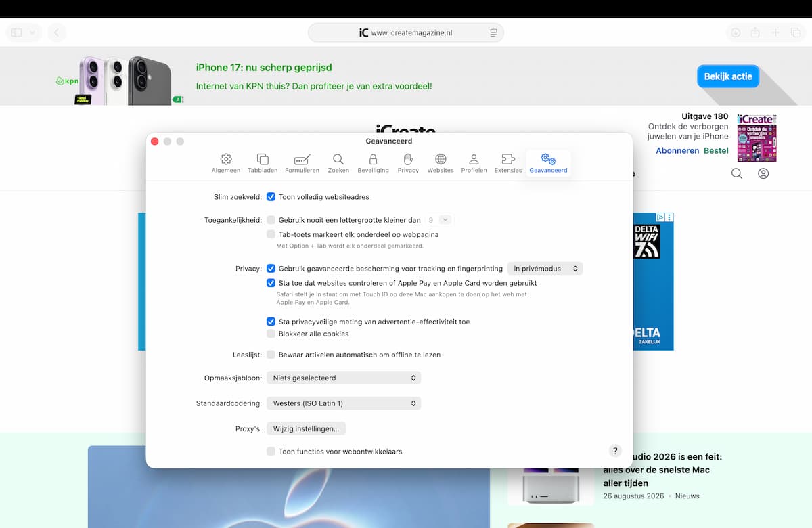Select the Geavanceerd settings tab
The width and height of the screenshot is (812, 528).
[x=548, y=163]
